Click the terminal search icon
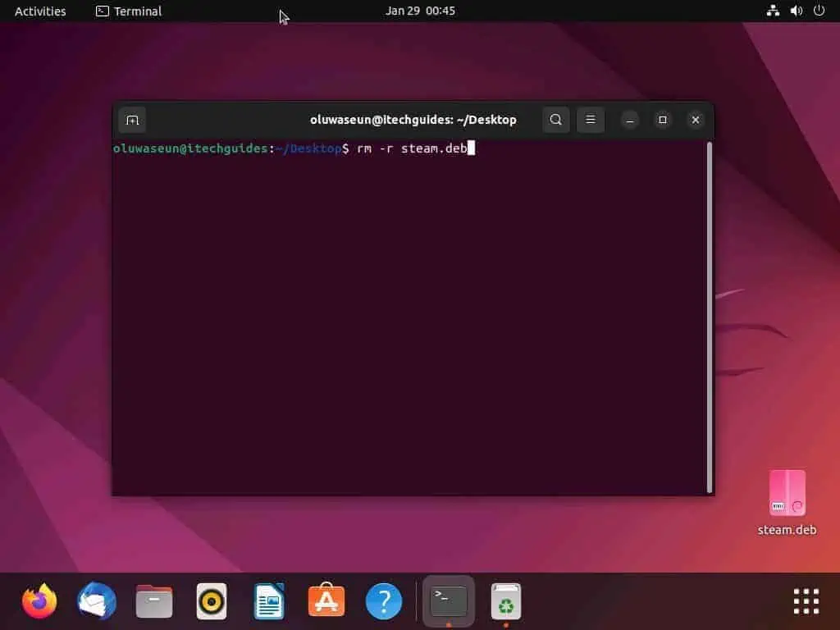 556,120
